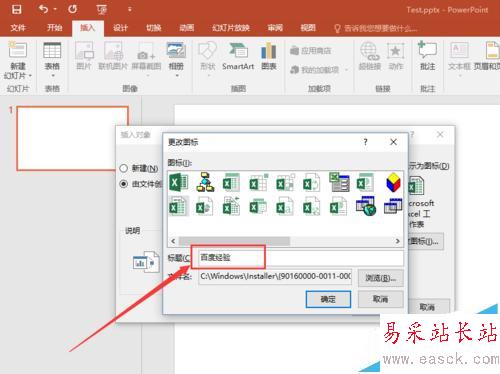Image resolution: width=500 pixels, height=374 pixels.
Task: Choose the flowchart diagram icon
Action: (x=205, y=182)
